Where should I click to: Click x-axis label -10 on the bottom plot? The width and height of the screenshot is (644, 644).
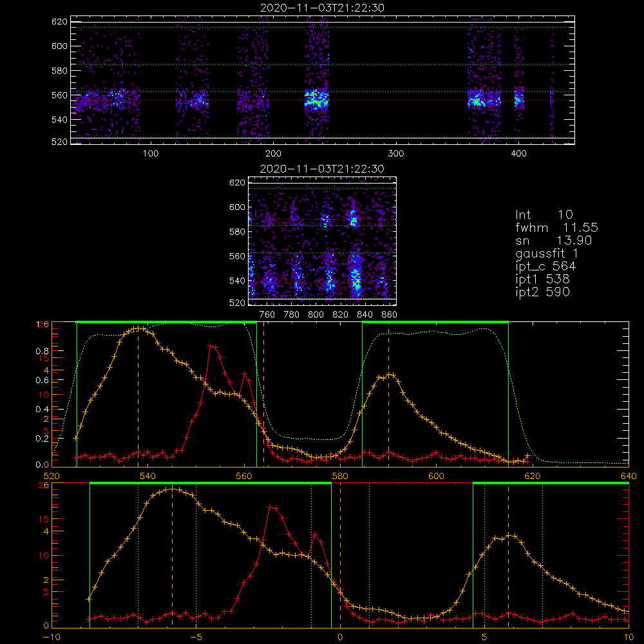(x=52, y=638)
